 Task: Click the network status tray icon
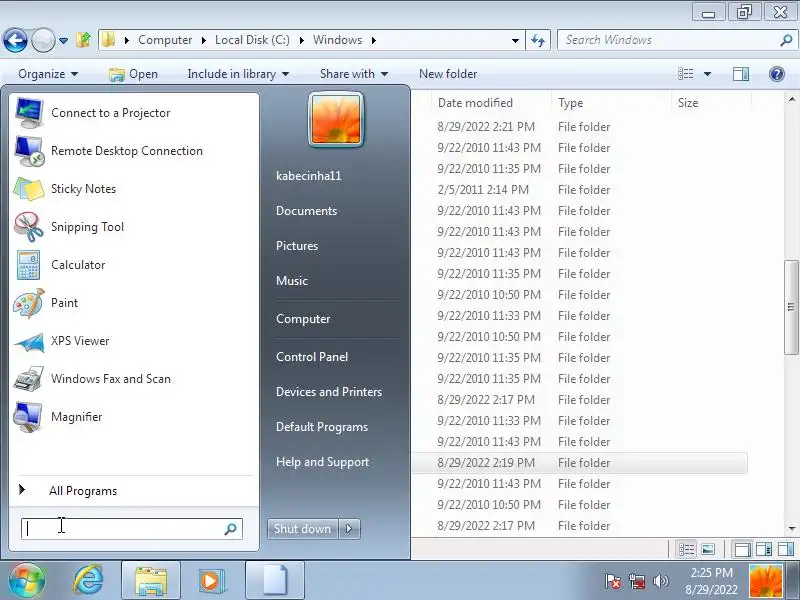point(637,581)
